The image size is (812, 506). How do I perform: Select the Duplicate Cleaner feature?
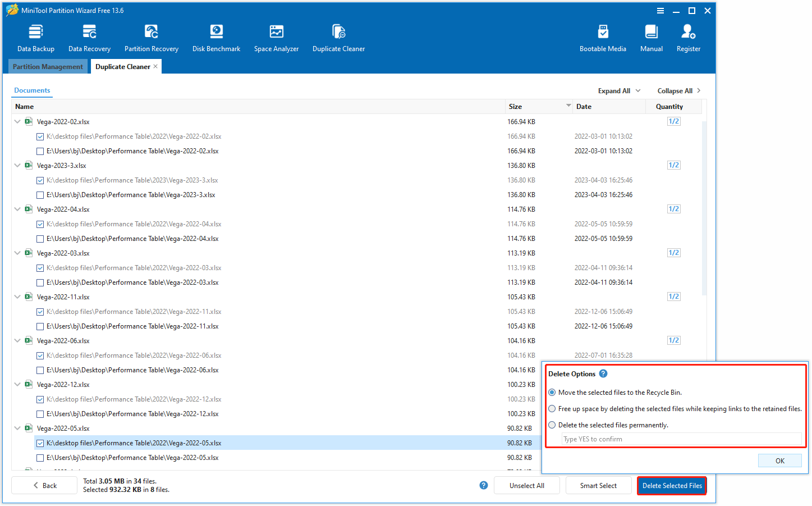point(338,37)
